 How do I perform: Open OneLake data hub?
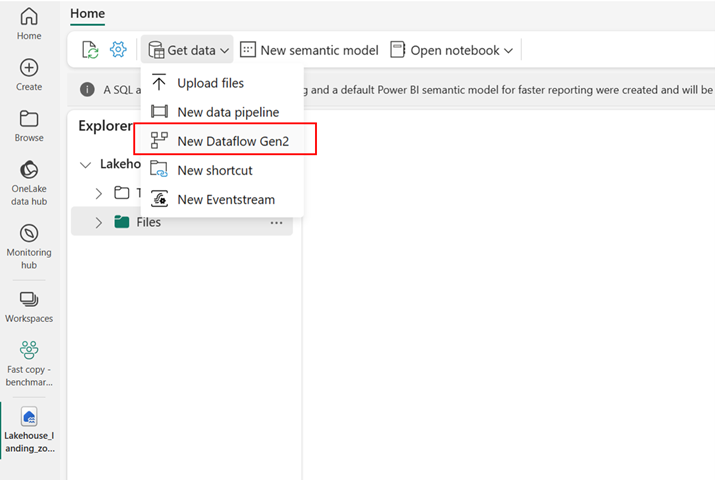coord(29,183)
